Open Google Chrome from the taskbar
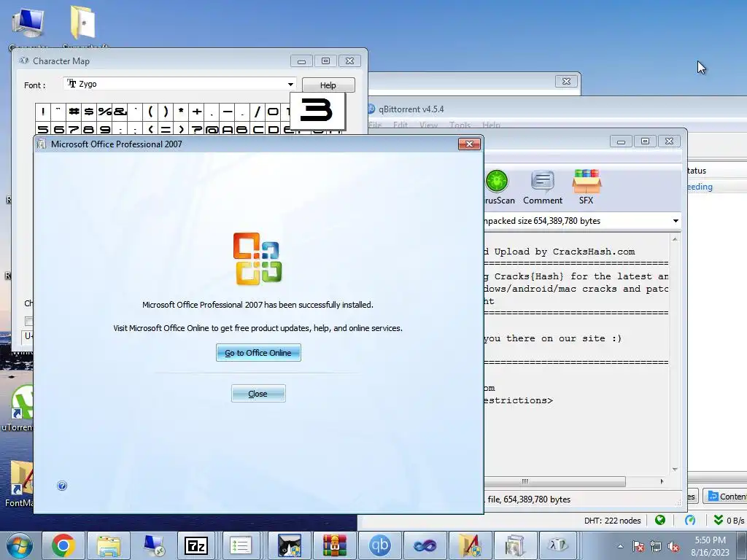Screen dimensions: 747x560 pyautogui.click(x=63, y=545)
